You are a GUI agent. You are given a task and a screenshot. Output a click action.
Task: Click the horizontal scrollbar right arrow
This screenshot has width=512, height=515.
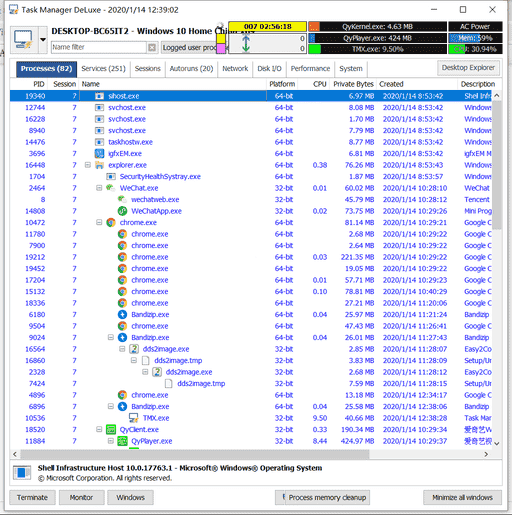pyautogui.click(x=486, y=454)
